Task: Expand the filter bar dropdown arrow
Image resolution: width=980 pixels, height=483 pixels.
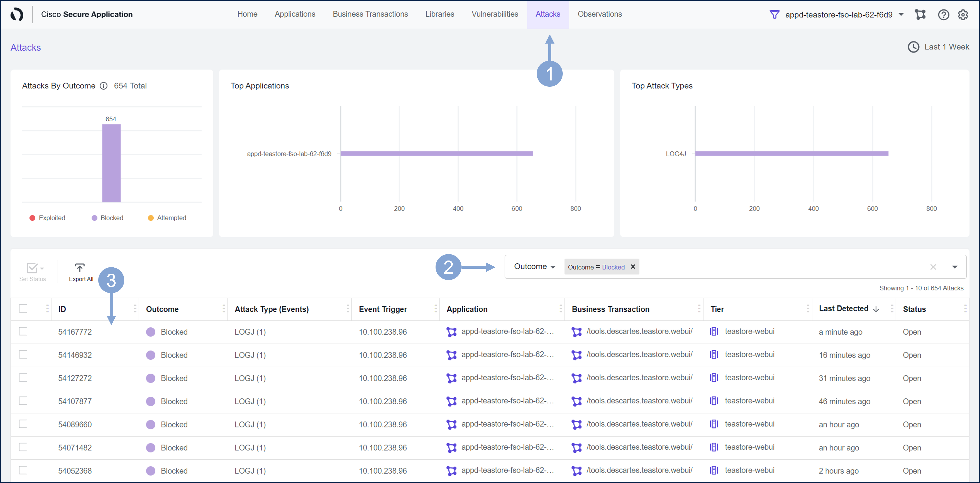Action: 954,267
